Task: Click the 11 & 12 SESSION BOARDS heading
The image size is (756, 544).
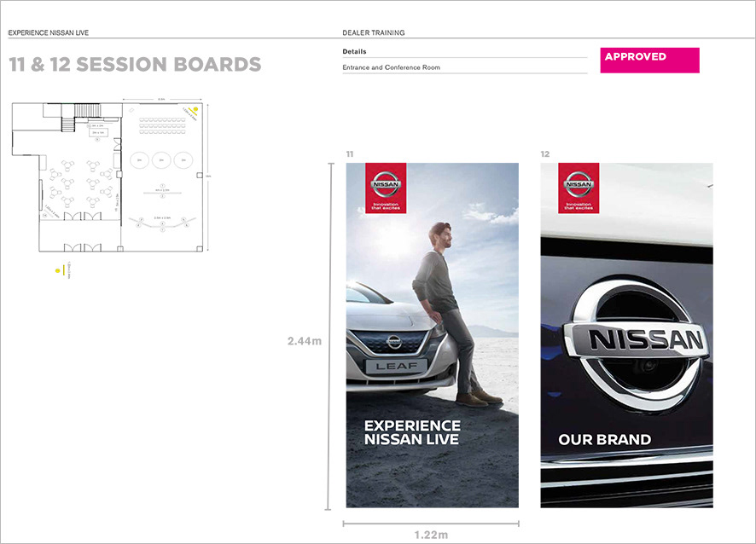Action: [x=135, y=65]
